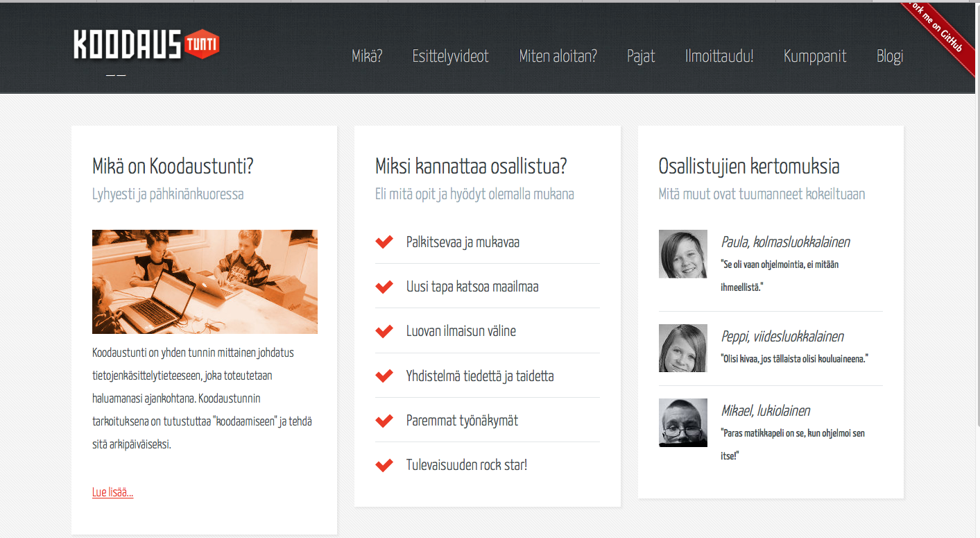Image resolution: width=980 pixels, height=538 pixels.
Task: Click Paula's portrait photo
Action: 682,254
